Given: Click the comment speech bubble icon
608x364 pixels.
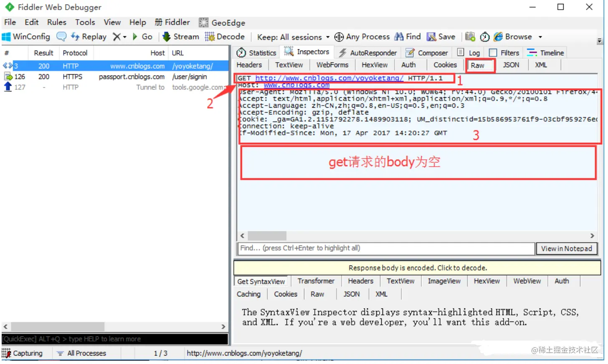Looking at the screenshot, I should tap(61, 37).
